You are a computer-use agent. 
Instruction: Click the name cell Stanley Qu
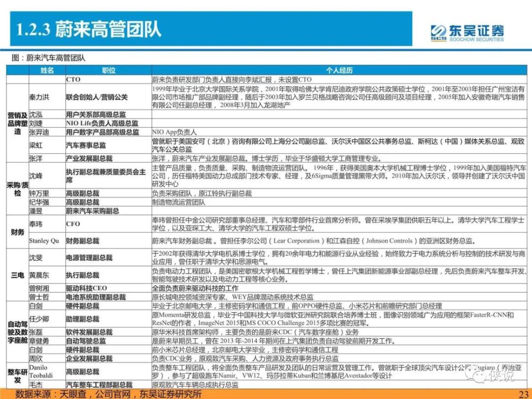[x=47, y=241]
